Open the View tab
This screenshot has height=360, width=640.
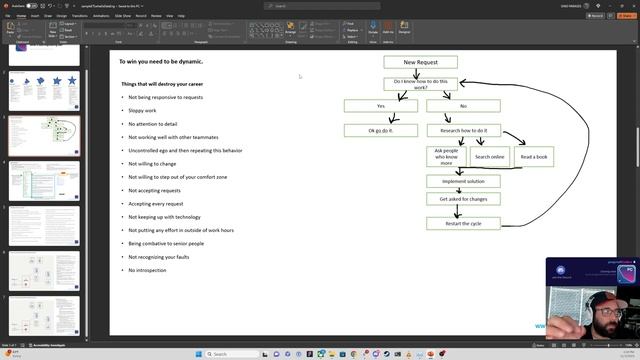pos(170,16)
